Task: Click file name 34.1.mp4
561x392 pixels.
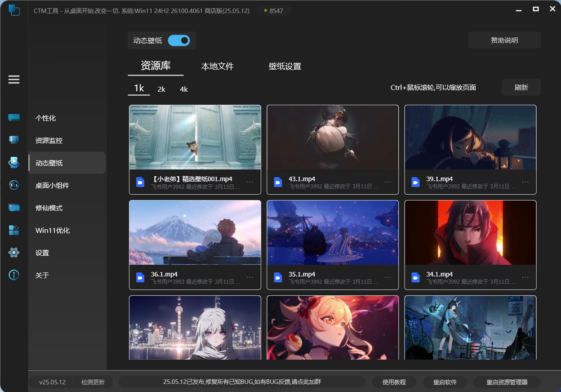Action: tap(440, 274)
